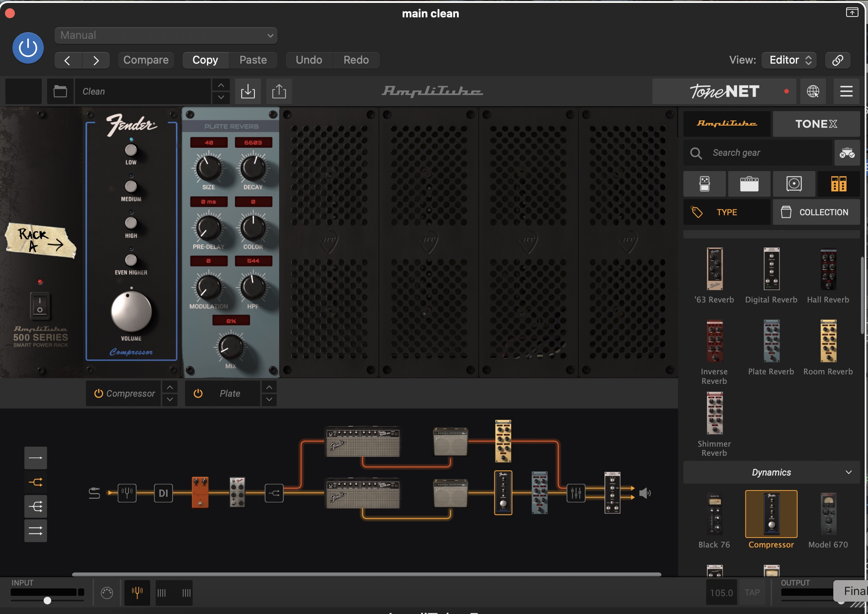Select the TYPE filter tab

click(727, 212)
